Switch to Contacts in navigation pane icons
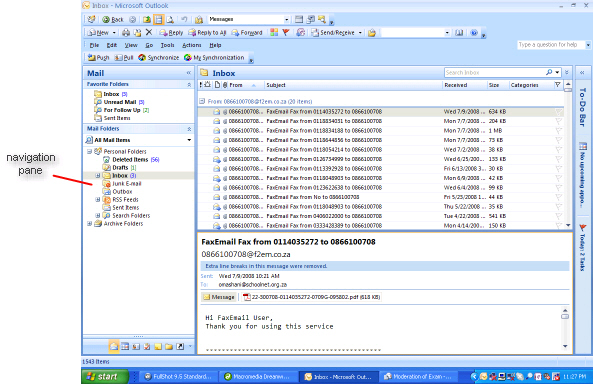 coord(136,346)
